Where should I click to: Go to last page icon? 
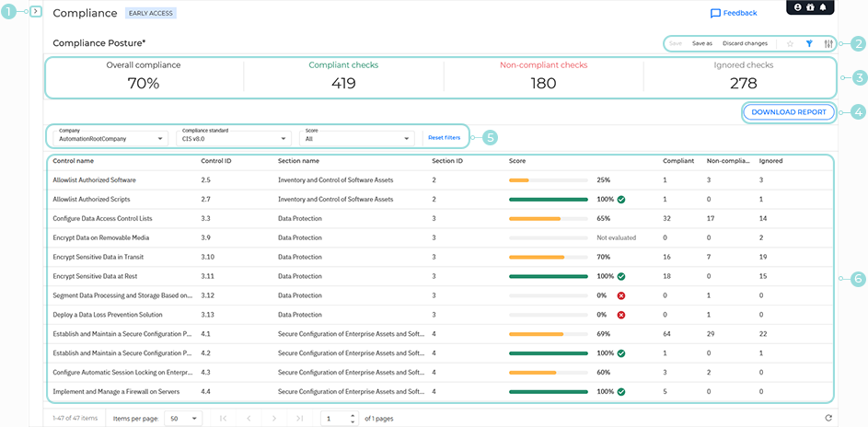coord(299,419)
